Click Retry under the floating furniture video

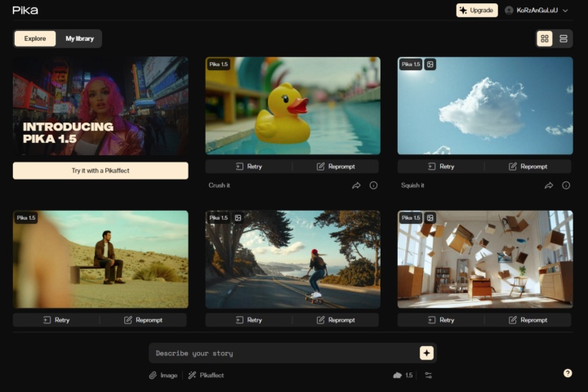(x=441, y=320)
